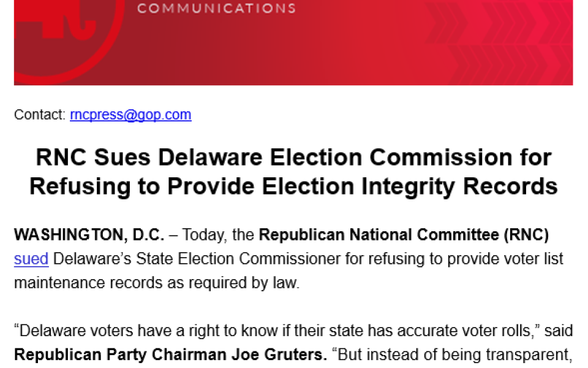
Task: Click the chevron arrow pattern in red banner
Action: (490, 43)
